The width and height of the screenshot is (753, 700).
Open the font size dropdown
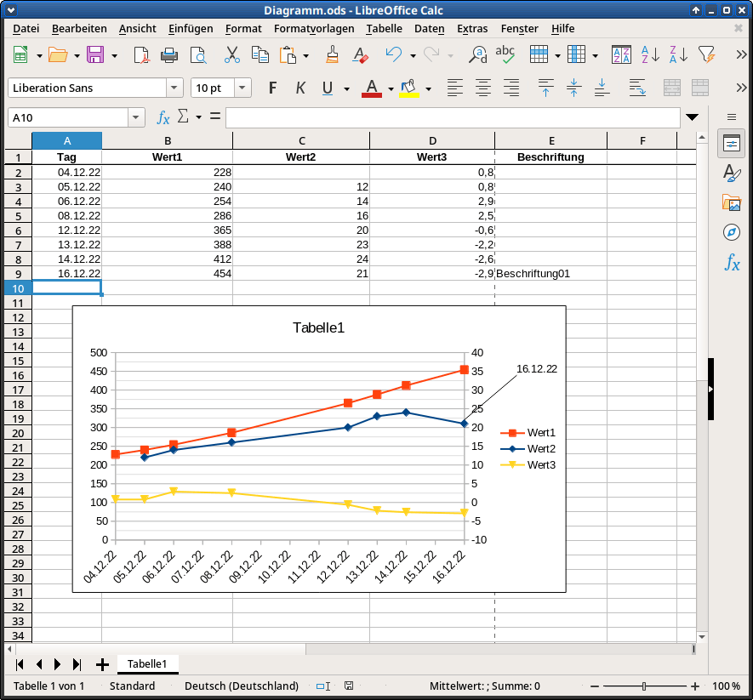242,88
